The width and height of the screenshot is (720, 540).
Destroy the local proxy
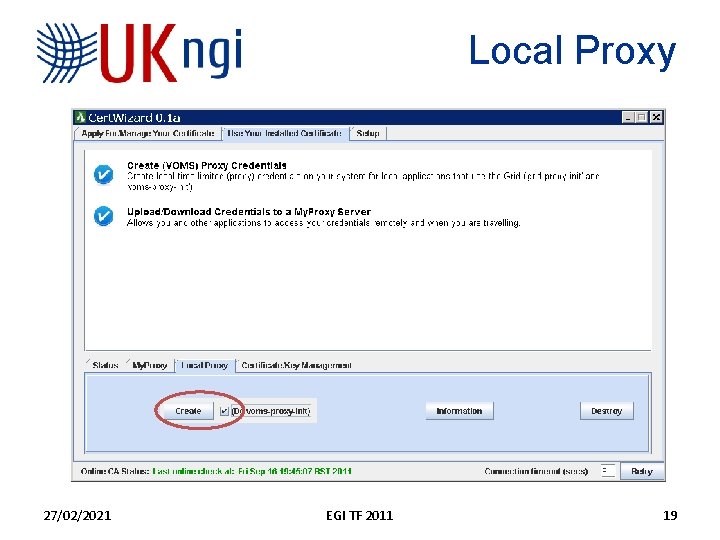(x=607, y=411)
